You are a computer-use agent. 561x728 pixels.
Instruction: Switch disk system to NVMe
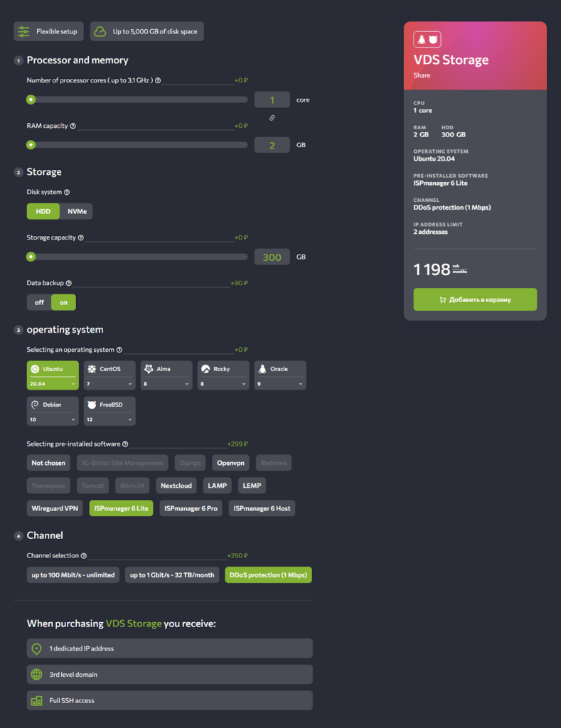77,211
